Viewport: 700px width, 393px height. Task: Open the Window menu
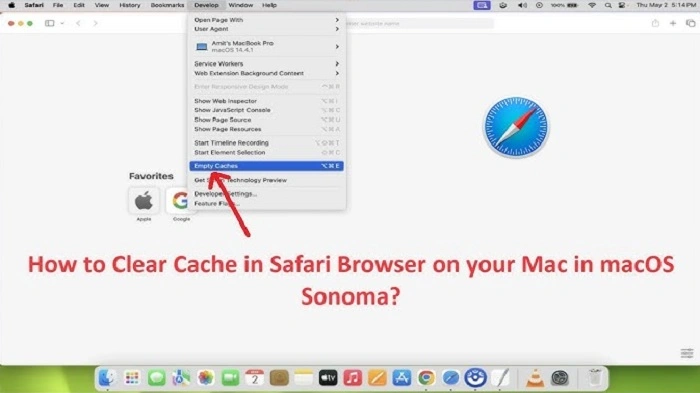241,5
